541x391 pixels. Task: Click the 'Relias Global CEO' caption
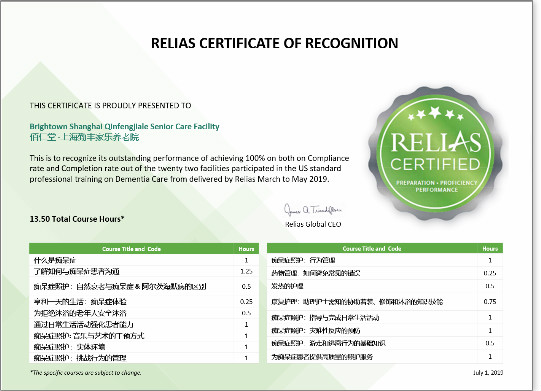pyautogui.click(x=313, y=224)
